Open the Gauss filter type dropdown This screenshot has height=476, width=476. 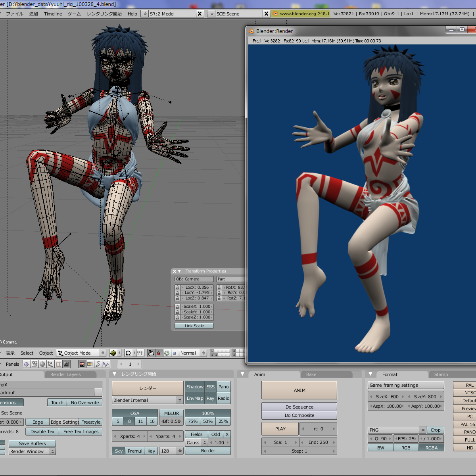(x=197, y=443)
